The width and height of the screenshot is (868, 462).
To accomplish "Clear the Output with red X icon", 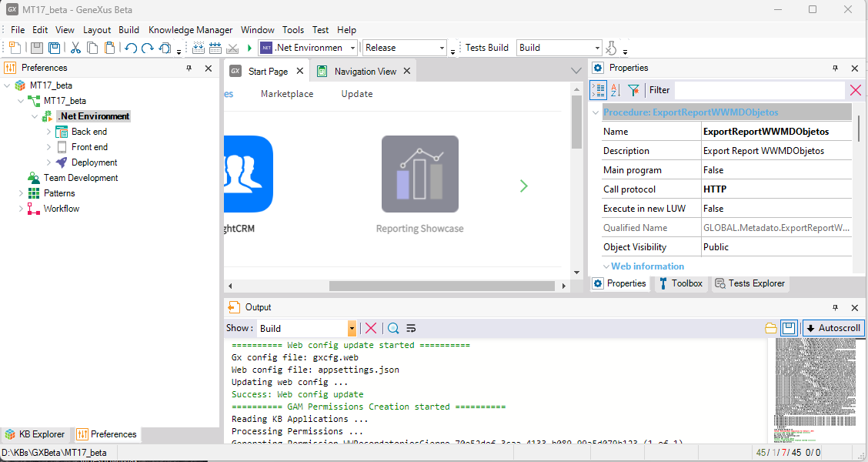I will pyautogui.click(x=371, y=328).
